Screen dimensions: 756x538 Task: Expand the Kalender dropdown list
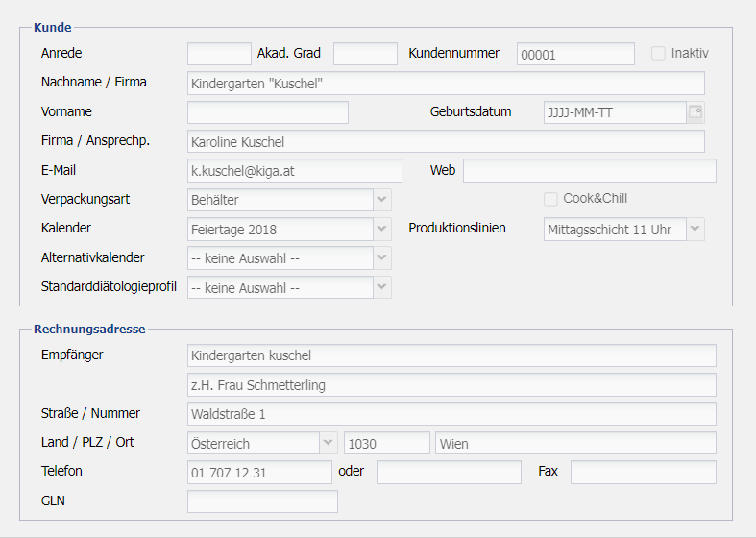pos(382,229)
